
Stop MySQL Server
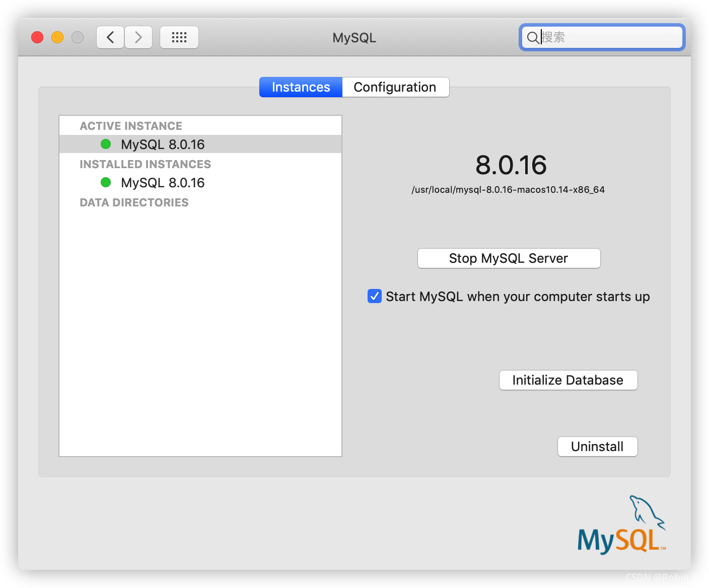click(509, 258)
